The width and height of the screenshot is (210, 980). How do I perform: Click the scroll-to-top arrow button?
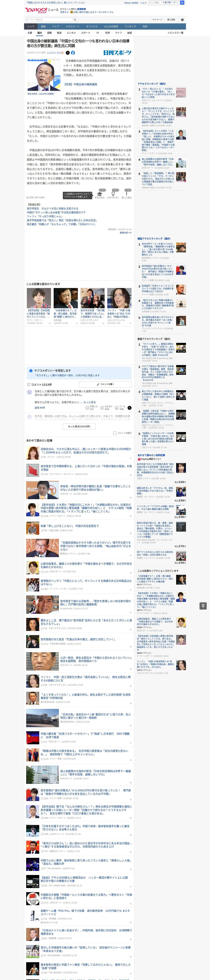pyautogui.click(x=203, y=606)
